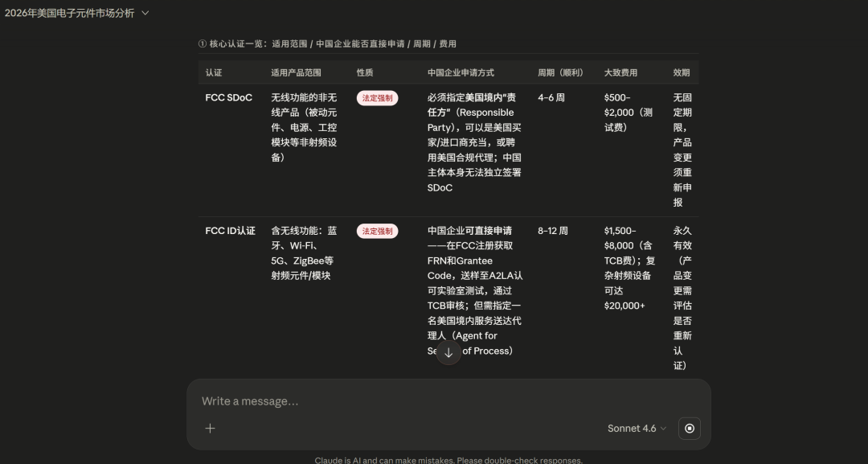Click the plus attachment icon
868x464 pixels.
(x=210, y=428)
